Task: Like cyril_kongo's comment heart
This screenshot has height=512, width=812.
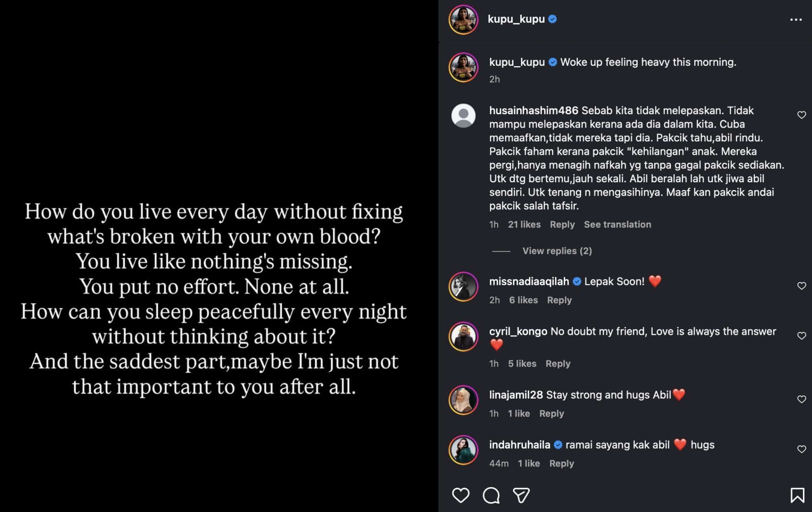Action: [801, 336]
